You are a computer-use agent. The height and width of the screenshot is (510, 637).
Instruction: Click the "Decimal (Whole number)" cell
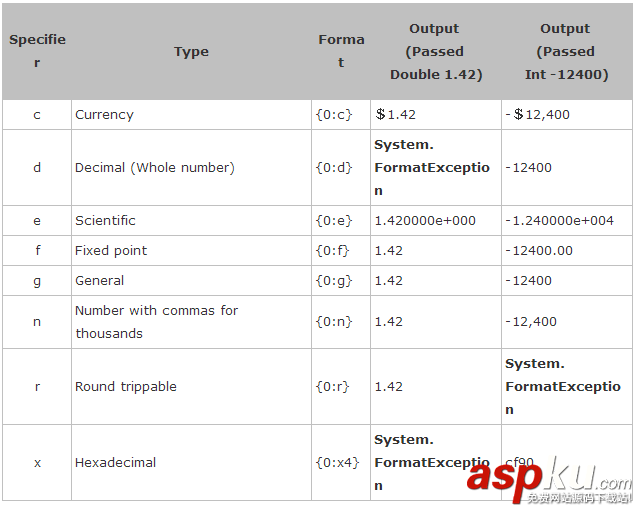[155, 168]
